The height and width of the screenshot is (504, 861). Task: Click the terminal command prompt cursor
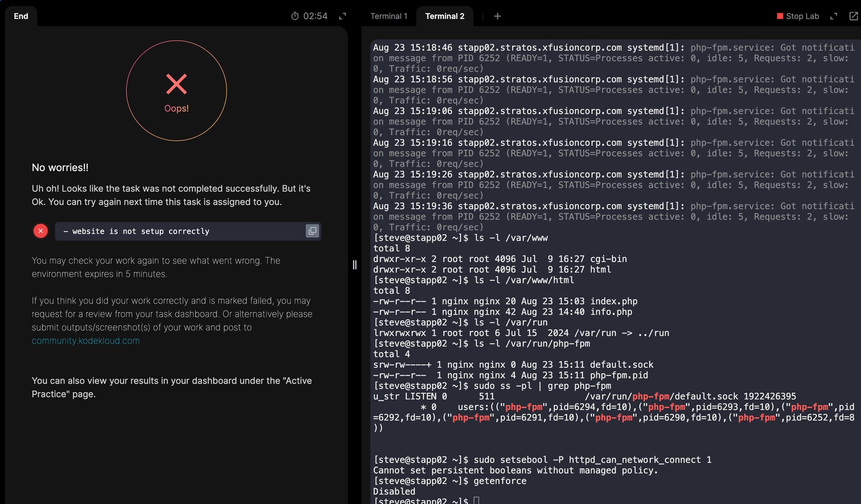click(476, 500)
